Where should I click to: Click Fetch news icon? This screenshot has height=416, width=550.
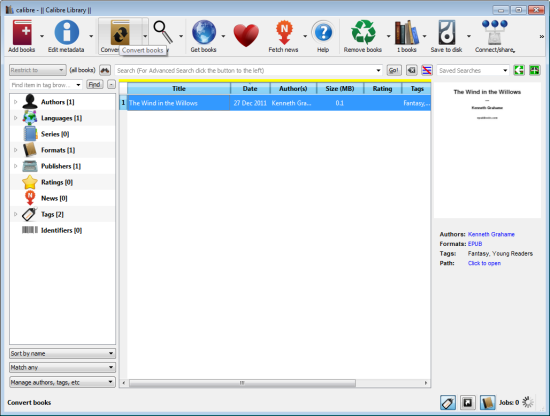284,33
